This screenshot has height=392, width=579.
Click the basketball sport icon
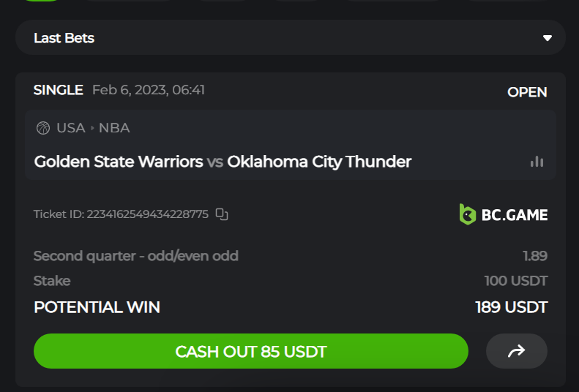click(43, 128)
